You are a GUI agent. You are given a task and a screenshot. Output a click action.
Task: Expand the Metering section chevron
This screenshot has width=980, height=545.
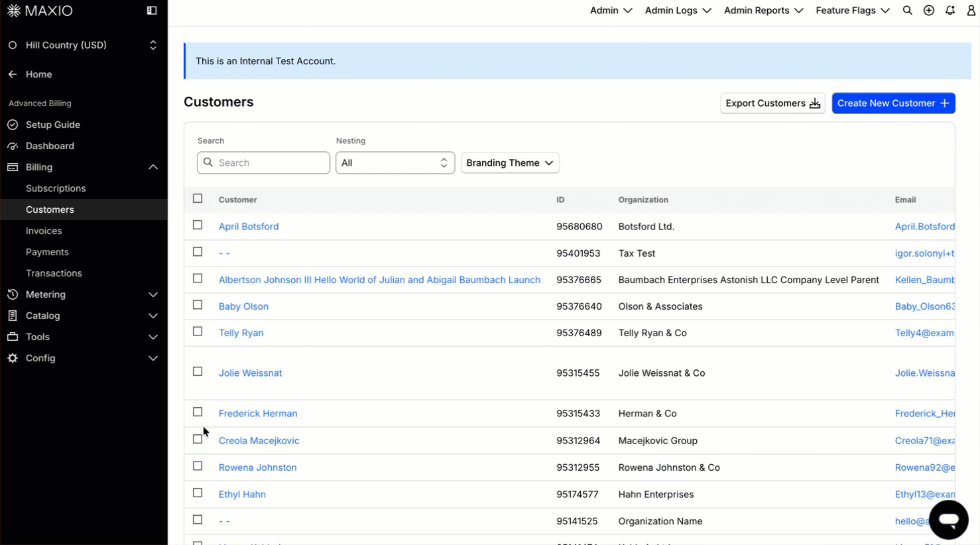pyautogui.click(x=153, y=294)
